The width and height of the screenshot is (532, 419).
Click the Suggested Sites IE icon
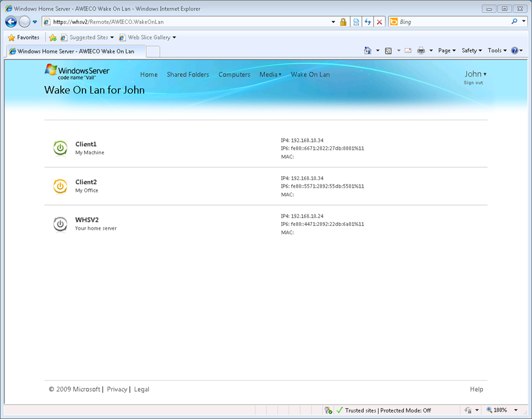63,37
